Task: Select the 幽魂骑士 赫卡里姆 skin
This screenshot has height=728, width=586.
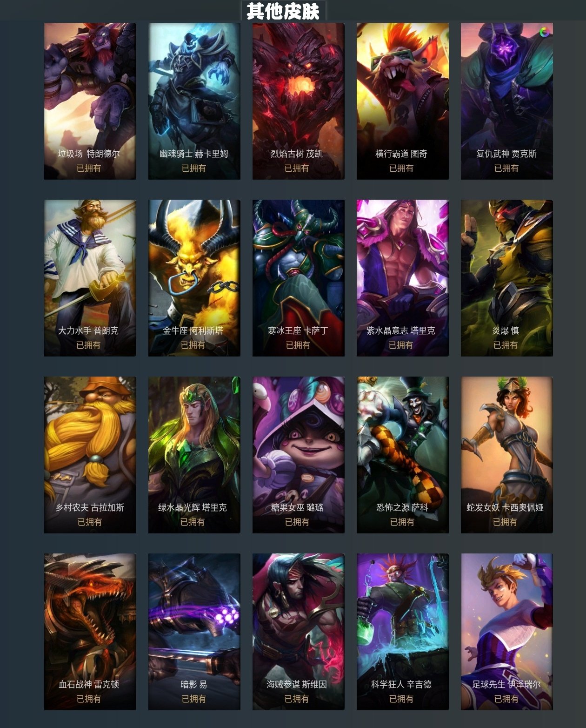Action: [194, 101]
